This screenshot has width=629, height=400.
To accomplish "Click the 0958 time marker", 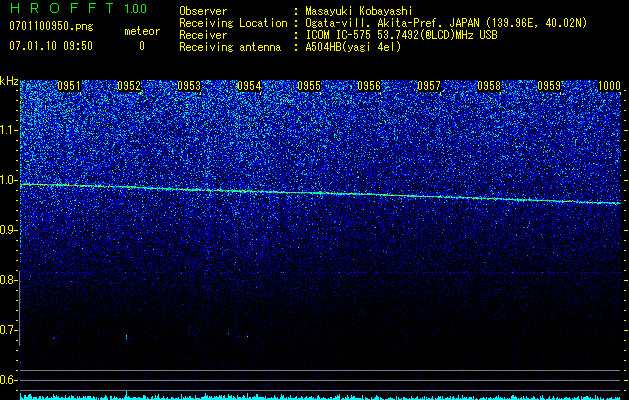I will 489,86.
